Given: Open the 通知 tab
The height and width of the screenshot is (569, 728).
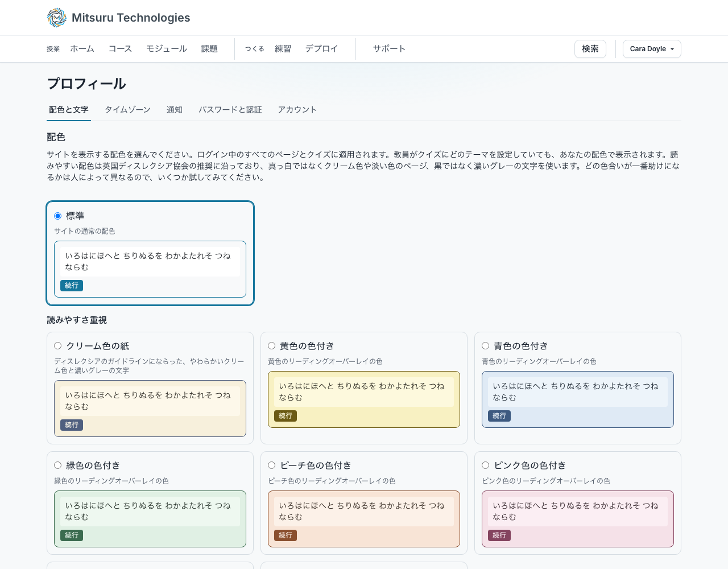Looking at the screenshot, I should [175, 110].
